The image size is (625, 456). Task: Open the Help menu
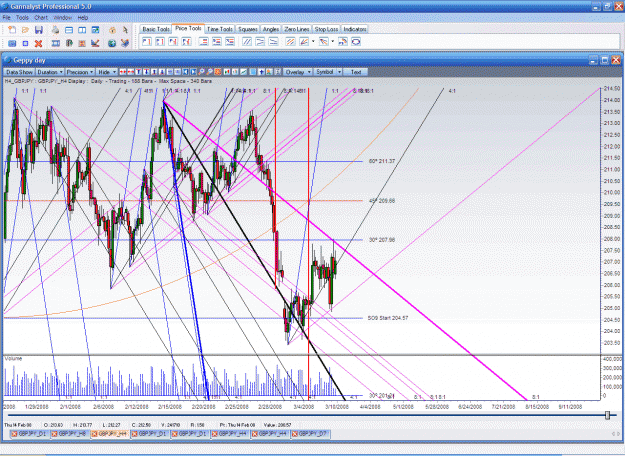tap(83, 18)
